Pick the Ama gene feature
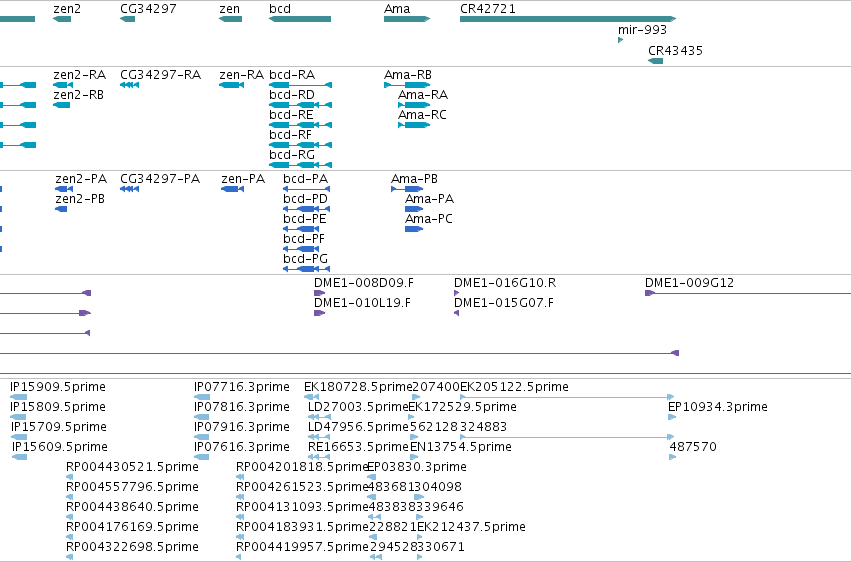The width and height of the screenshot is (851, 562). 407,19
